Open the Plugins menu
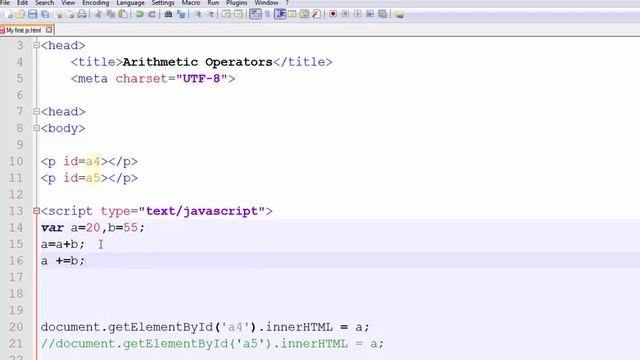This screenshot has width=640, height=360. 237,3
